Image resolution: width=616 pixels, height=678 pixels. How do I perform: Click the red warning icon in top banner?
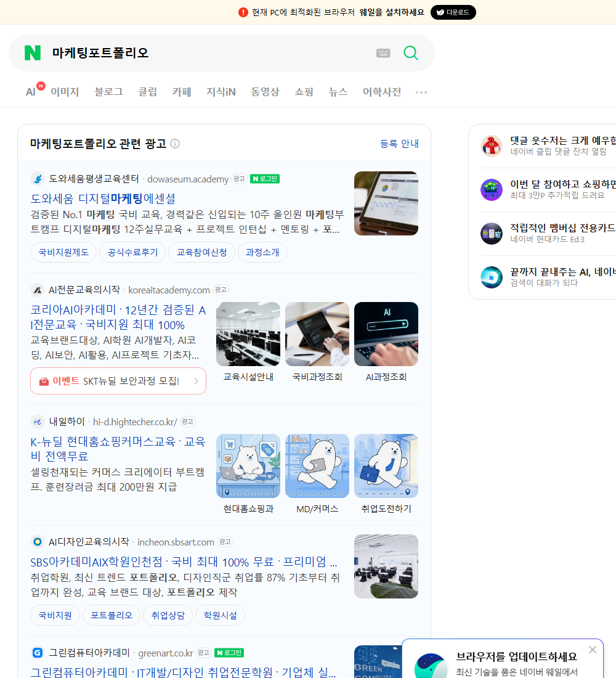[x=243, y=12]
